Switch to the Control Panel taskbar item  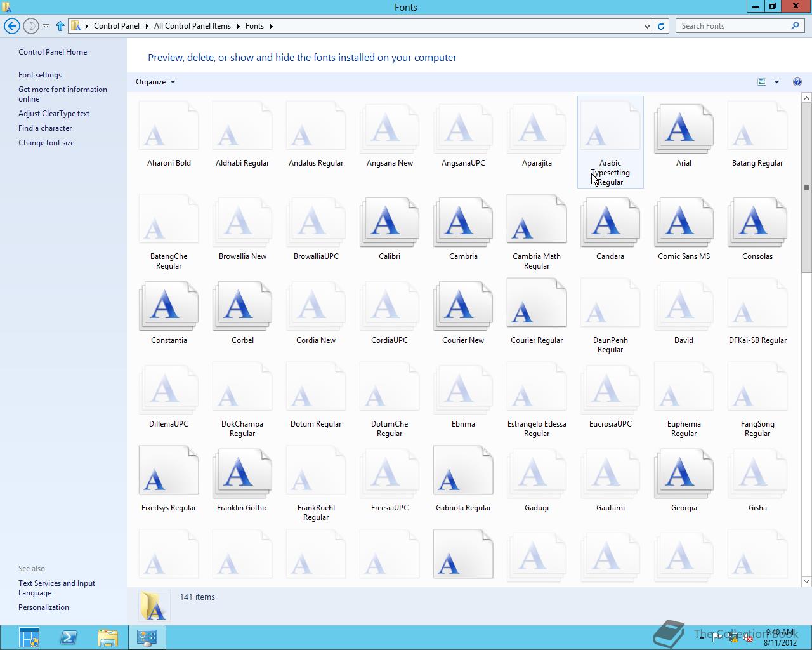[147, 637]
